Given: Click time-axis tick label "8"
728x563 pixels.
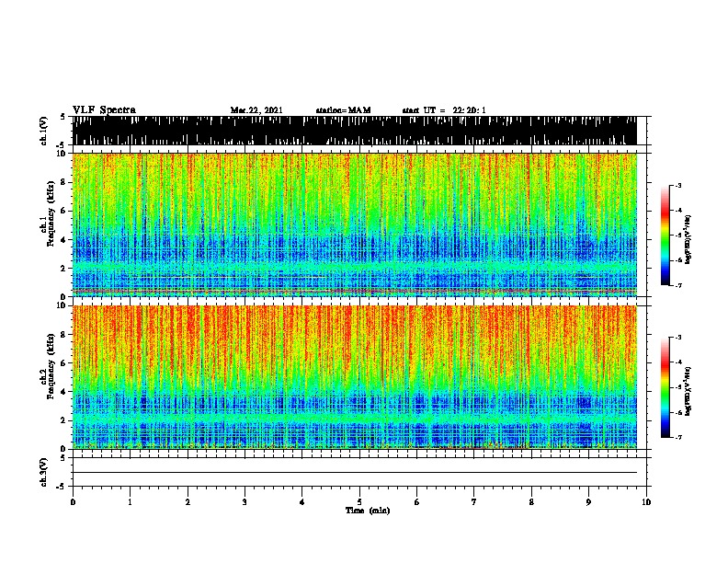Looking at the screenshot, I should [x=531, y=502].
